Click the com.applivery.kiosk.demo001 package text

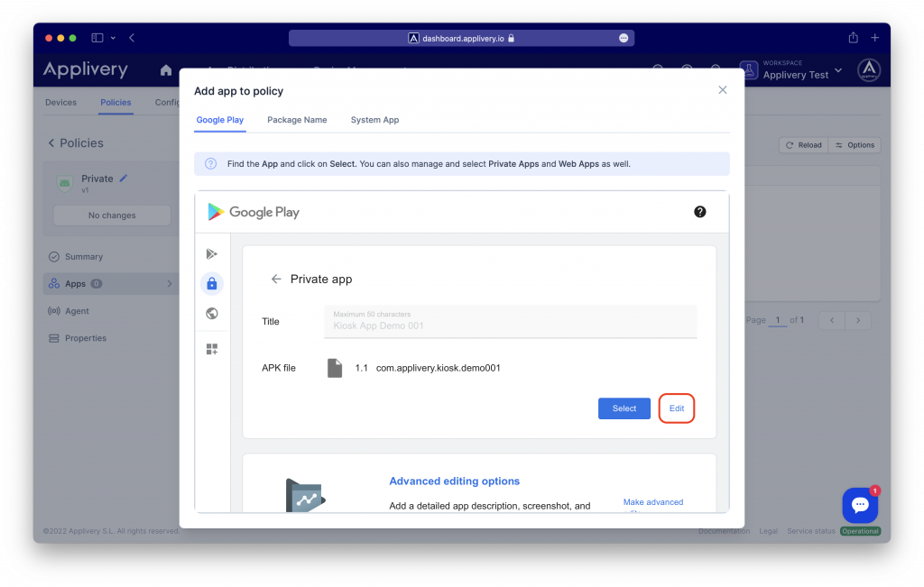pos(438,368)
